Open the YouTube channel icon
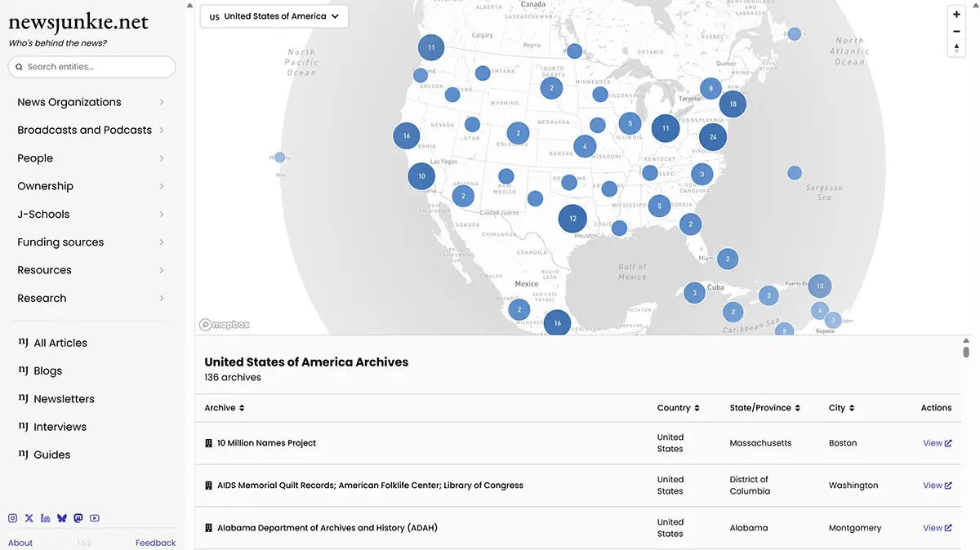The height and width of the screenshot is (550, 980). [95, 518]
